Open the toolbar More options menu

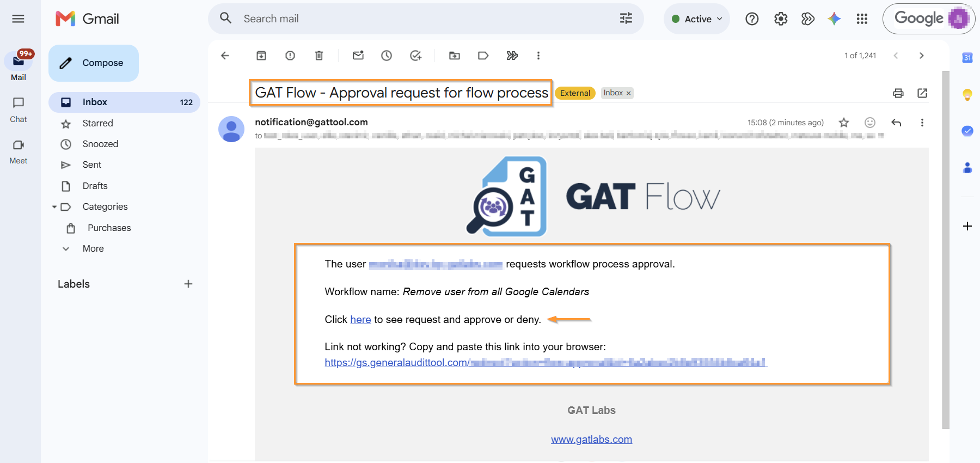(538, 56)
